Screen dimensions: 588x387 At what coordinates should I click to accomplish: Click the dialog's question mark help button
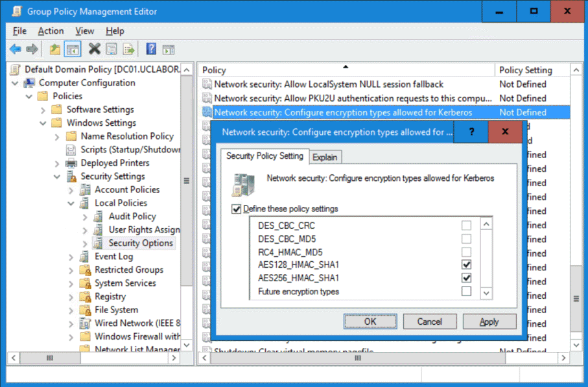471,132
